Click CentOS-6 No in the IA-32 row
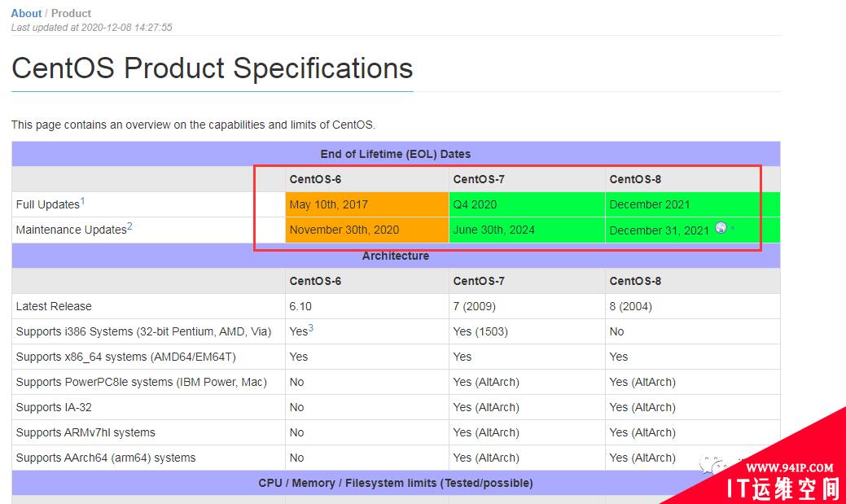The width and height of the screenshot is (846, 504). (x=296, y=407)
